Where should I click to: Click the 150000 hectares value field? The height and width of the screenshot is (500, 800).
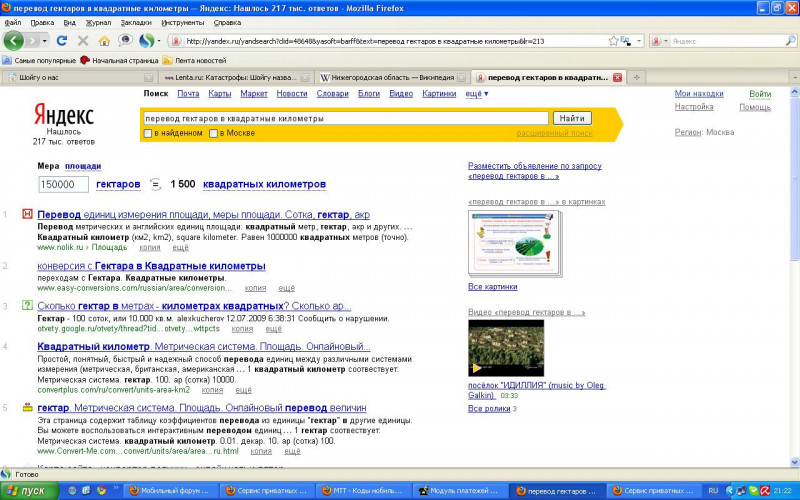[x=64, y=185]
